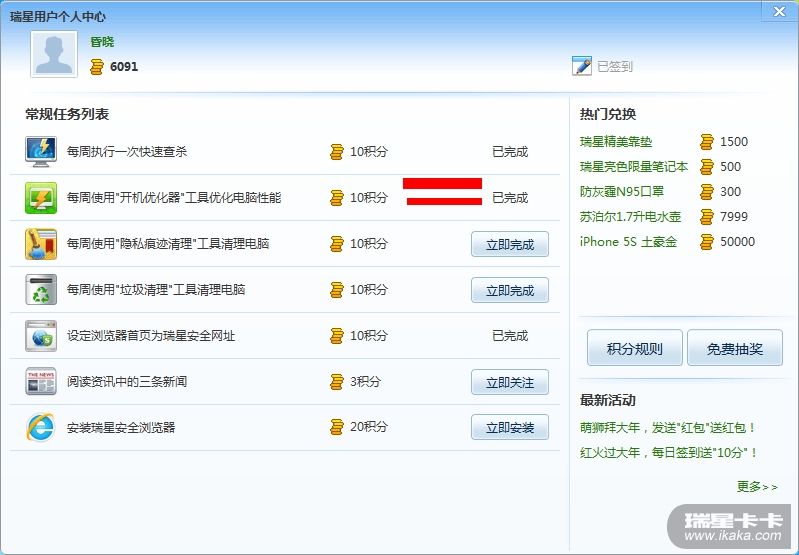Click the coin icon next to 500

[x=707, y=167]
